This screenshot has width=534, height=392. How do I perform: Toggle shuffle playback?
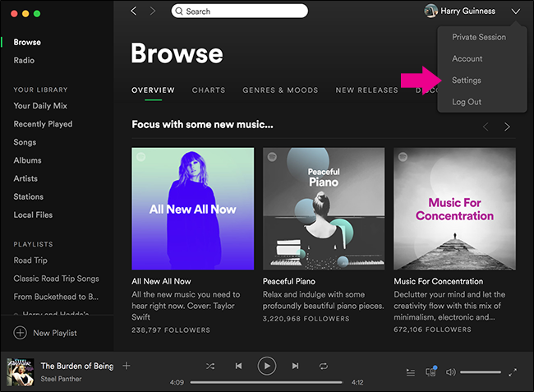[210, 367]
